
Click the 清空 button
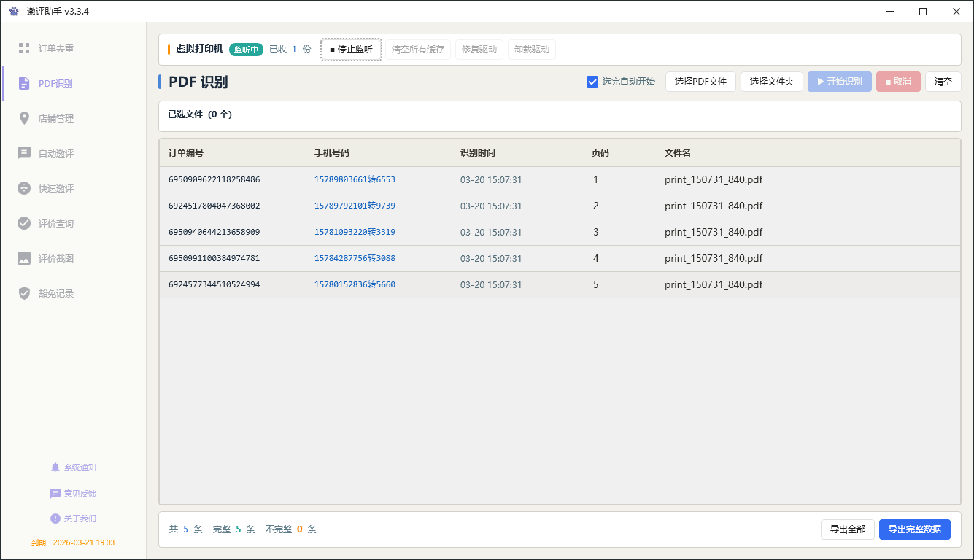[x=943, y=82]
